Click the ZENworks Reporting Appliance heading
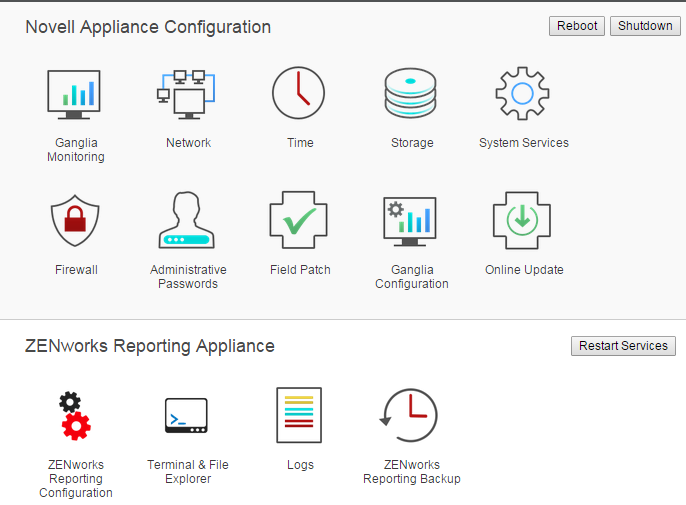 click(x=150, y=346)
